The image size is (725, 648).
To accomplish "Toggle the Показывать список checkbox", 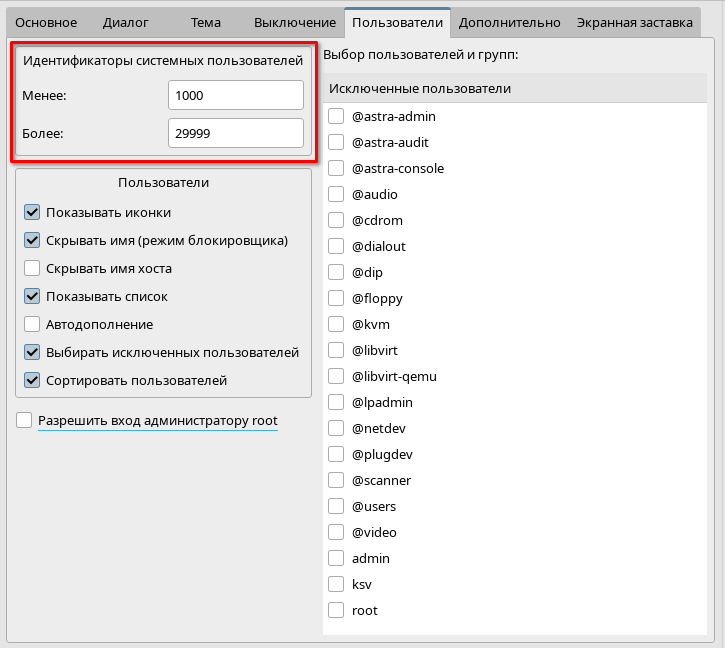I will coord(32,297).
